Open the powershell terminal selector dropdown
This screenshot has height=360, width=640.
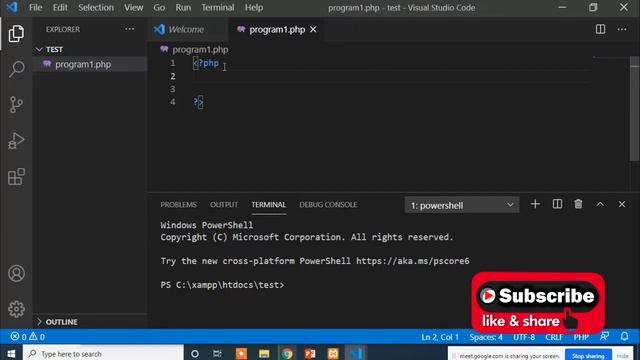(x=462, y=205)
